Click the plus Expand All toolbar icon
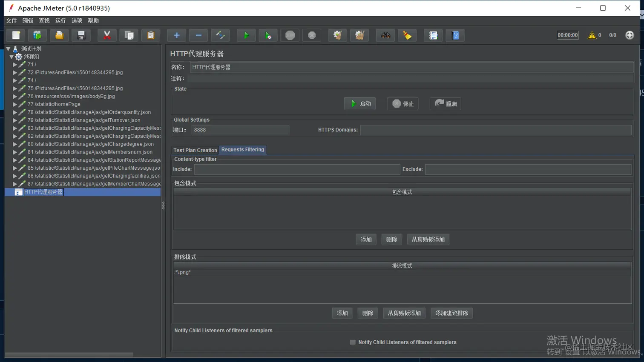Screen dimensions: 644x362 [x=176, y=35]
